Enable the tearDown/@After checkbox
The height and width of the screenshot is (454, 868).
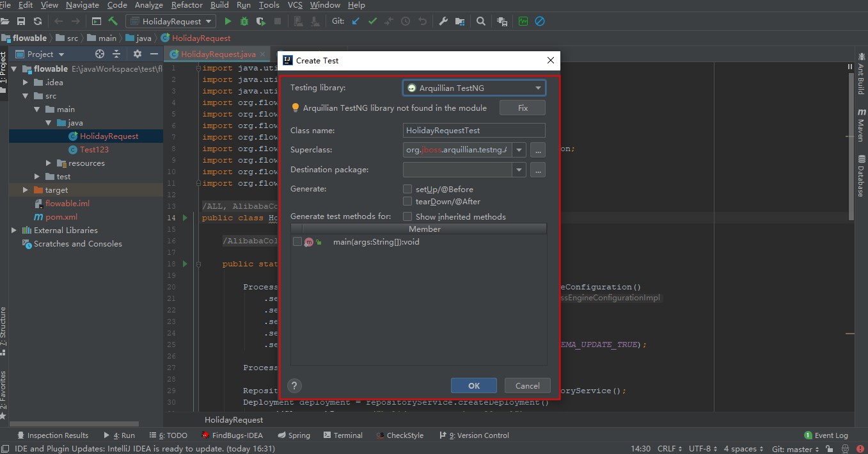coord(407,201)
